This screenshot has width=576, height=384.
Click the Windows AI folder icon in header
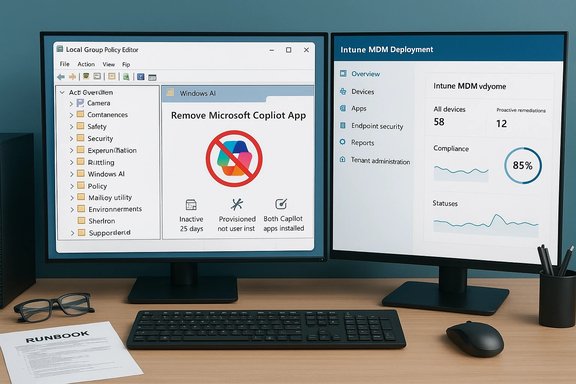click(170, 93)
